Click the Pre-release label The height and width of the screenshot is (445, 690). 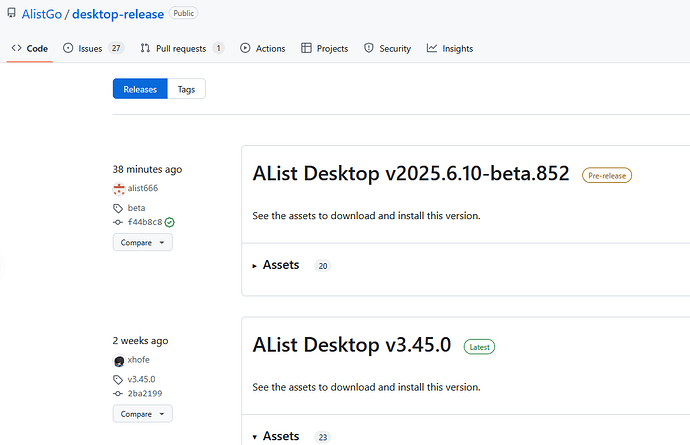(607, 175)
